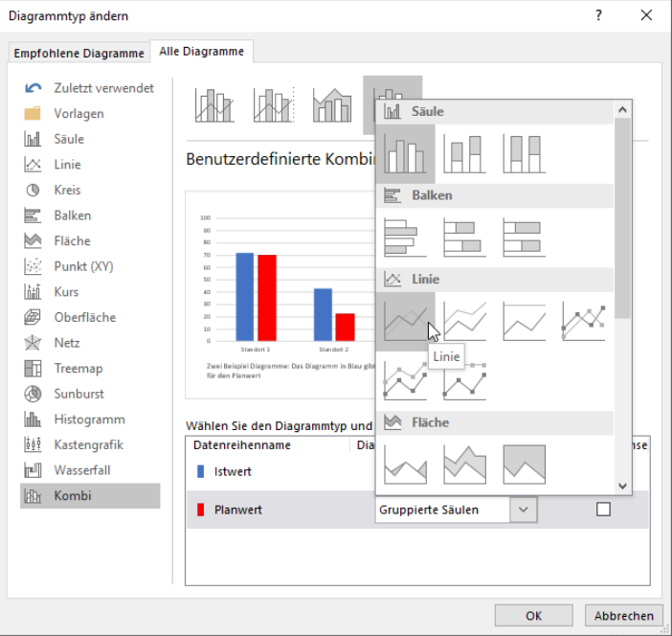Switch to the Empfohlene Diagramme tab
Viewport: 672px width, 636px height.
click(78, 53)
